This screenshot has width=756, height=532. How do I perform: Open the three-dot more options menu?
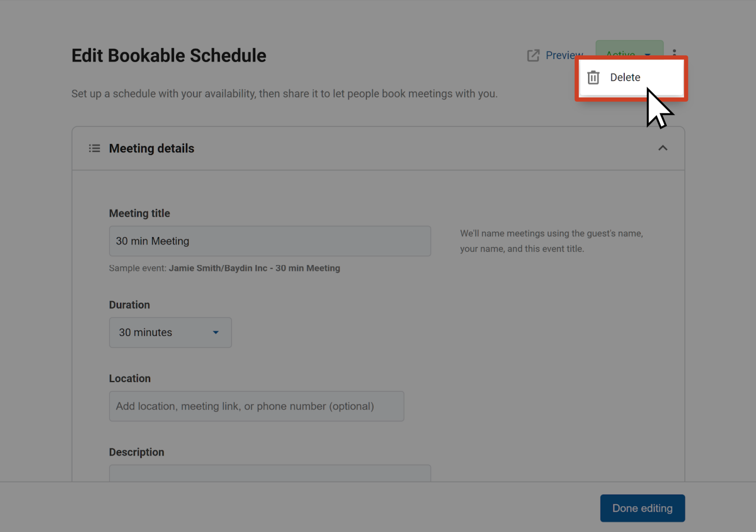tap(674, 52)
